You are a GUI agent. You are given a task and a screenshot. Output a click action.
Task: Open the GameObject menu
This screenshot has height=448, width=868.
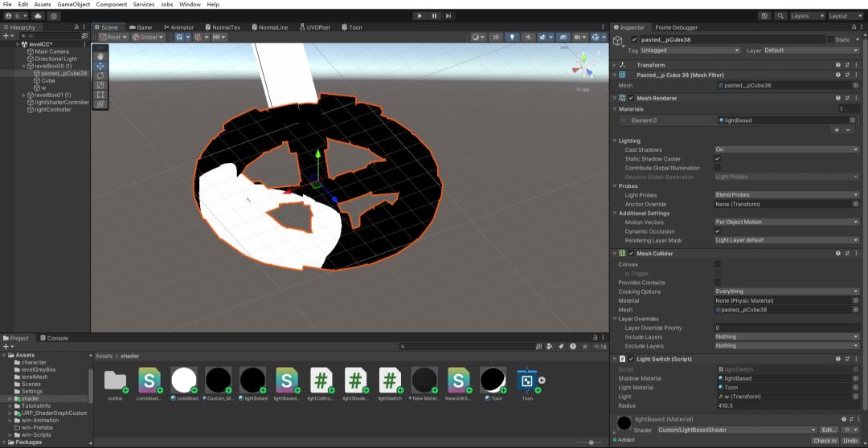pos(73,5)
